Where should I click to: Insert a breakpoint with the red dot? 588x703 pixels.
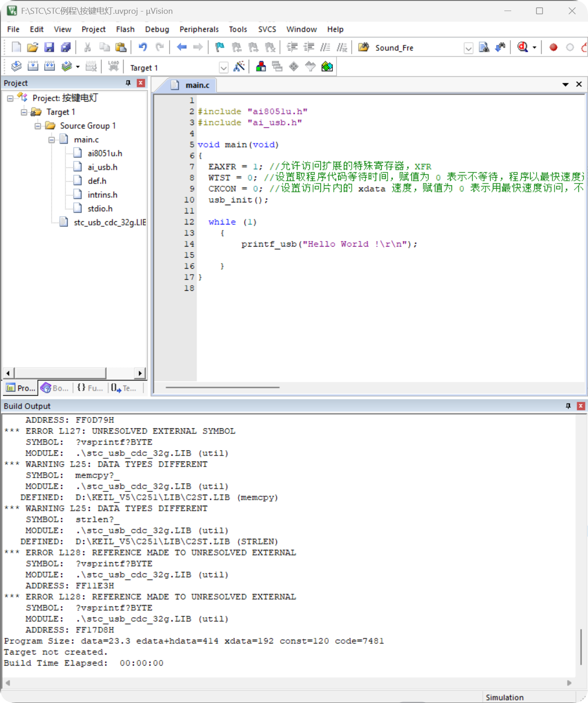click(x=554, y=47)
